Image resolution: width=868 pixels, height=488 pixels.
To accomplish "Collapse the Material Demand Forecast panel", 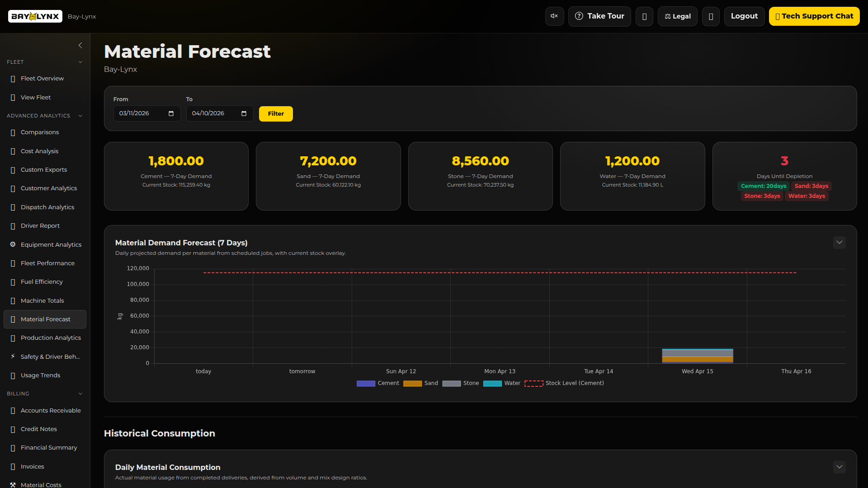I will coord(839,243).
